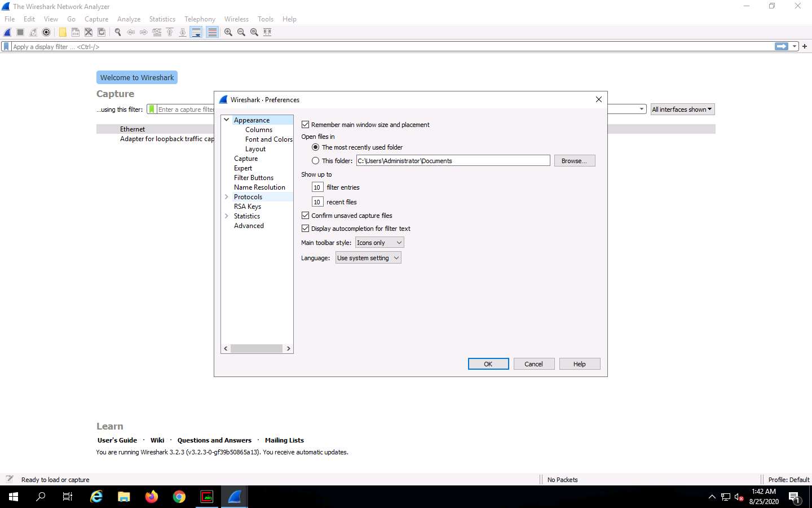Click the capture filter green bookmark icon
The height and width of the screenshot is (508, 812).
152,110
